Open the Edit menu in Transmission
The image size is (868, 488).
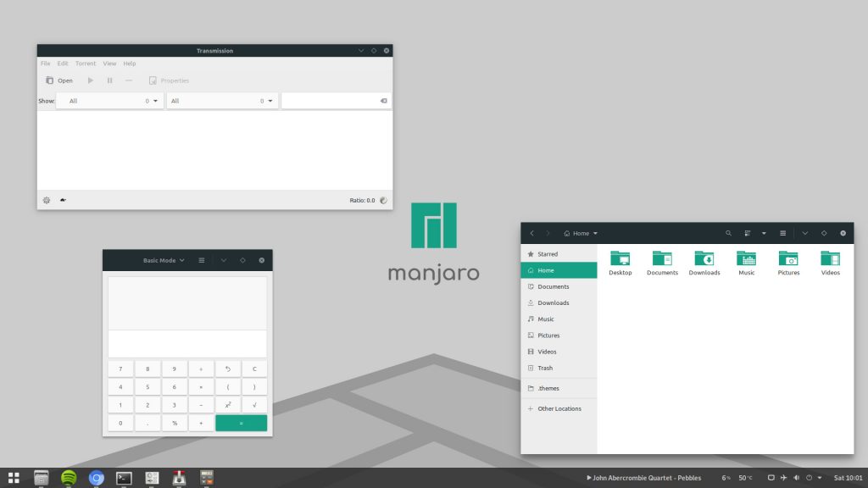click(63, 64)
